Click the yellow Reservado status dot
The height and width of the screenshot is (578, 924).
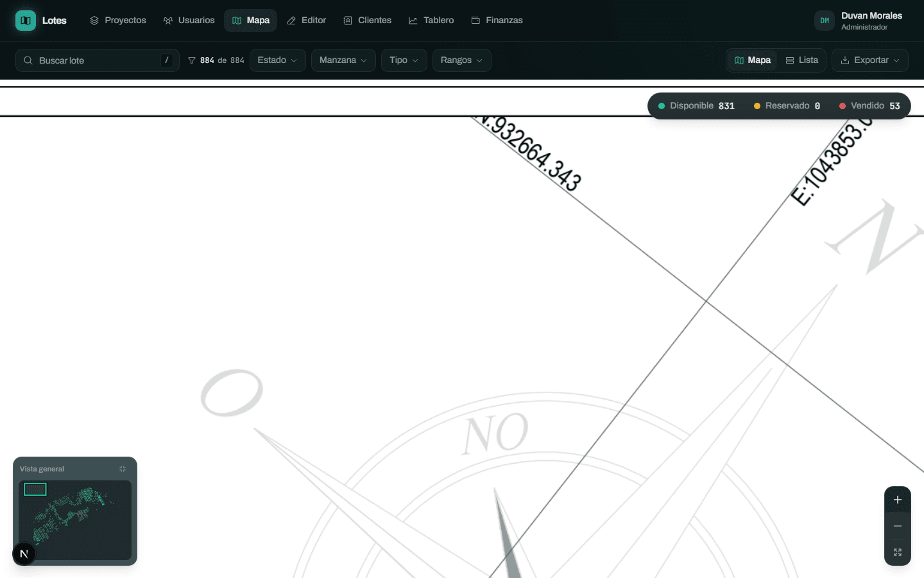point(757,106)
